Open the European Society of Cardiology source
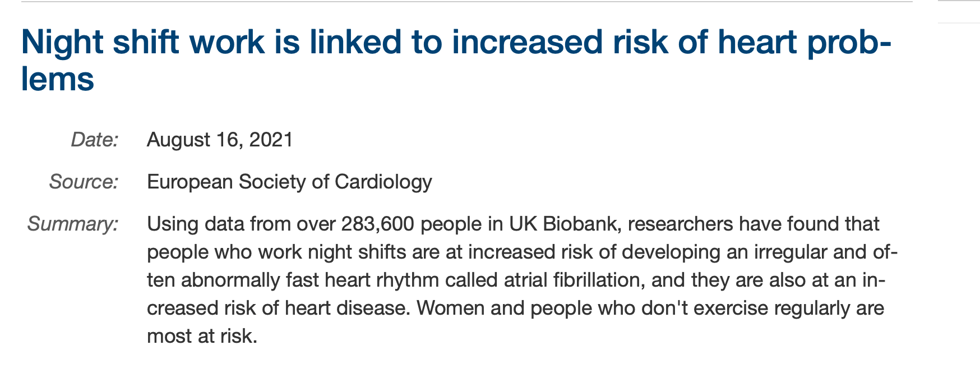Viewport: 980px width, 377px height. tap(289, 182)
